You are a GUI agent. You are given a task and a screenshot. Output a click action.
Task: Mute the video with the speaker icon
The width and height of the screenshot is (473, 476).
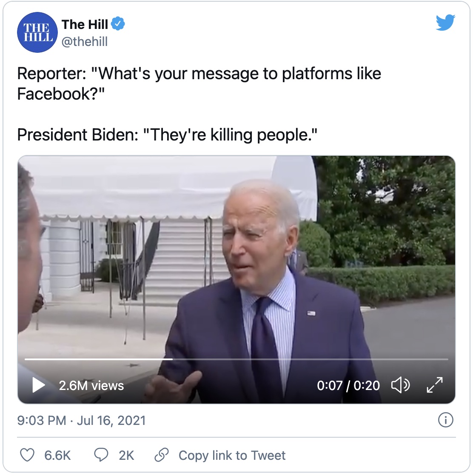400,385
